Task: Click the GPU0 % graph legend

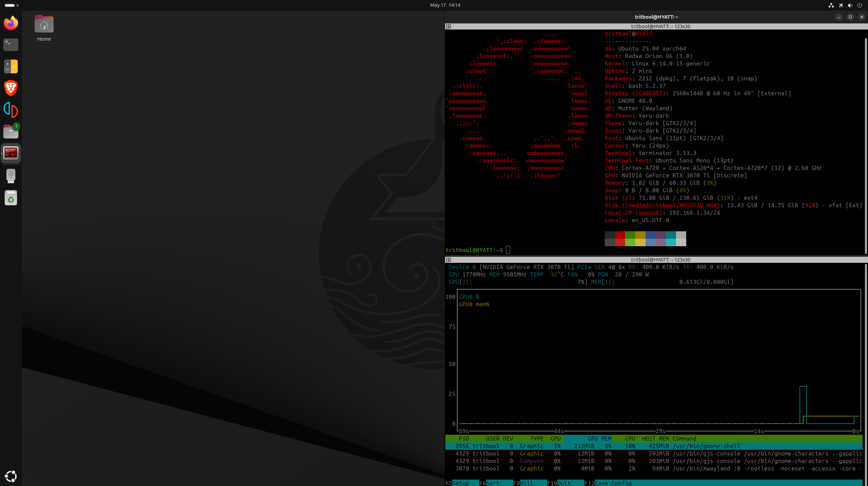Action: [x=469, y=297]
